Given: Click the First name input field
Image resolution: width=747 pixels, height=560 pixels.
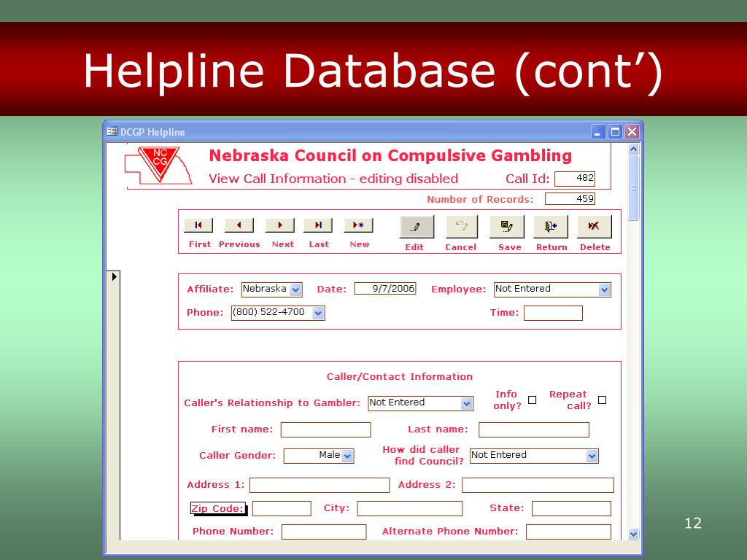Looking at the screenshot, I should pyautogui.click(x=326, y=429).
